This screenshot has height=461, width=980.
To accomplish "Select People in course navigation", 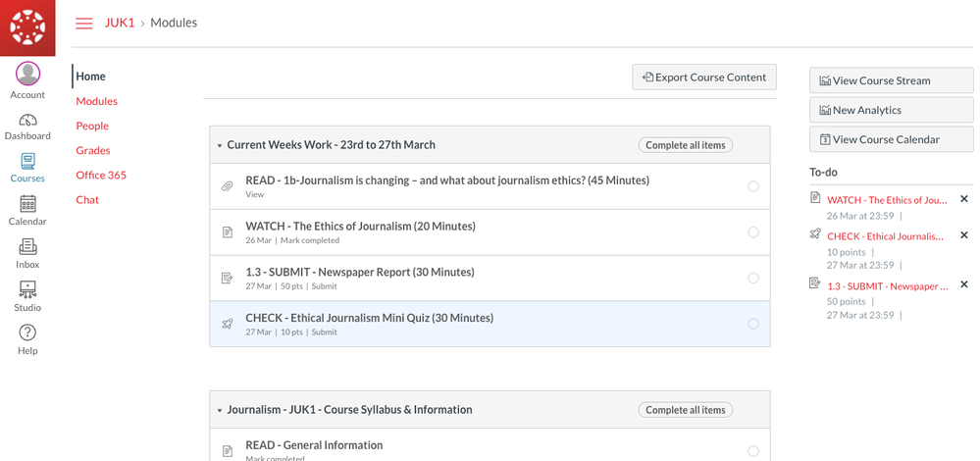I will (92, 126).
